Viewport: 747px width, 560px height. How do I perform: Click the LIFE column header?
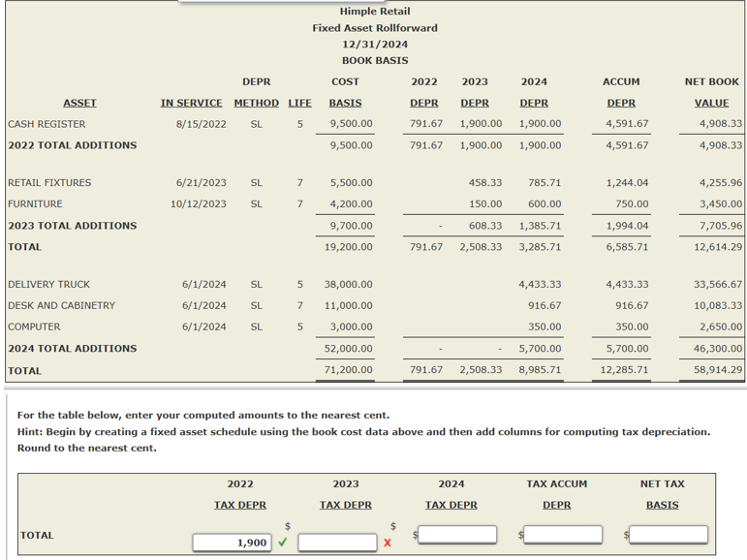coord(299,103)
